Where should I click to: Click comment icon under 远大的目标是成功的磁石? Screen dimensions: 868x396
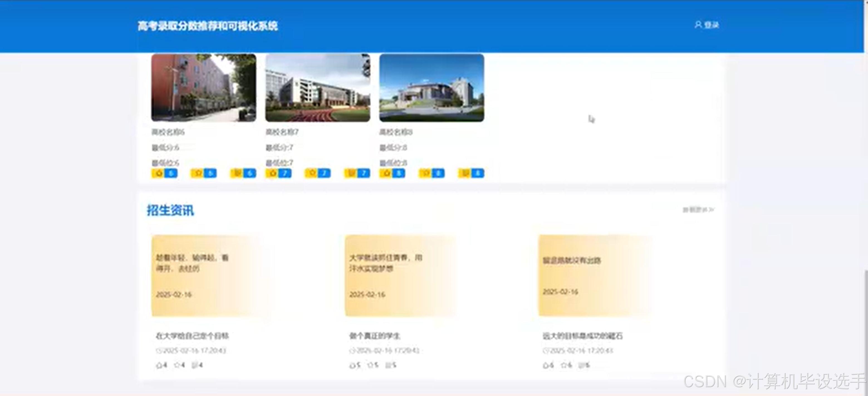582,365
